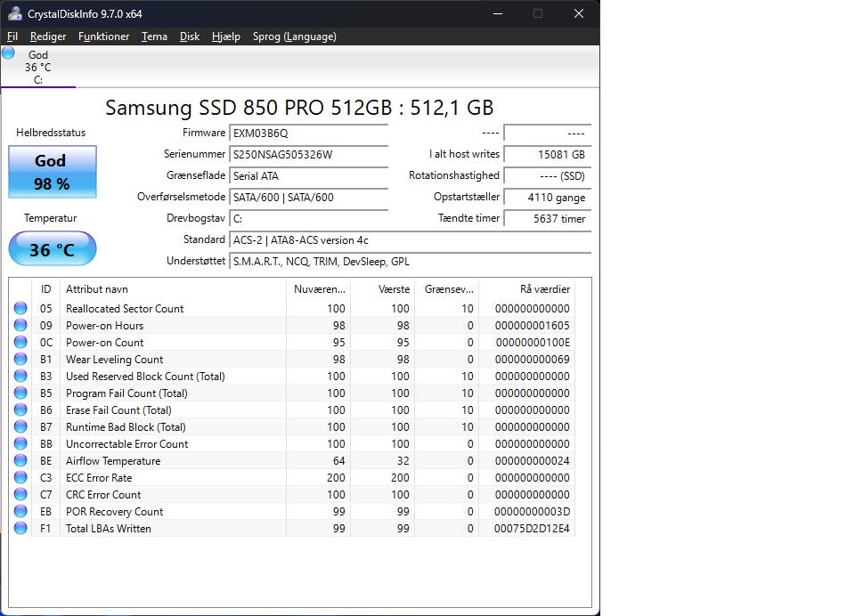
Task: Click the status orb for Airflow Temperature
Action: [x=20, y=461]
